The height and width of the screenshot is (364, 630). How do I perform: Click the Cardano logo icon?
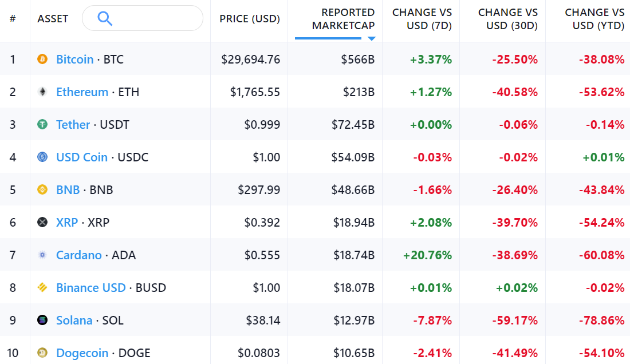[42, 255]
